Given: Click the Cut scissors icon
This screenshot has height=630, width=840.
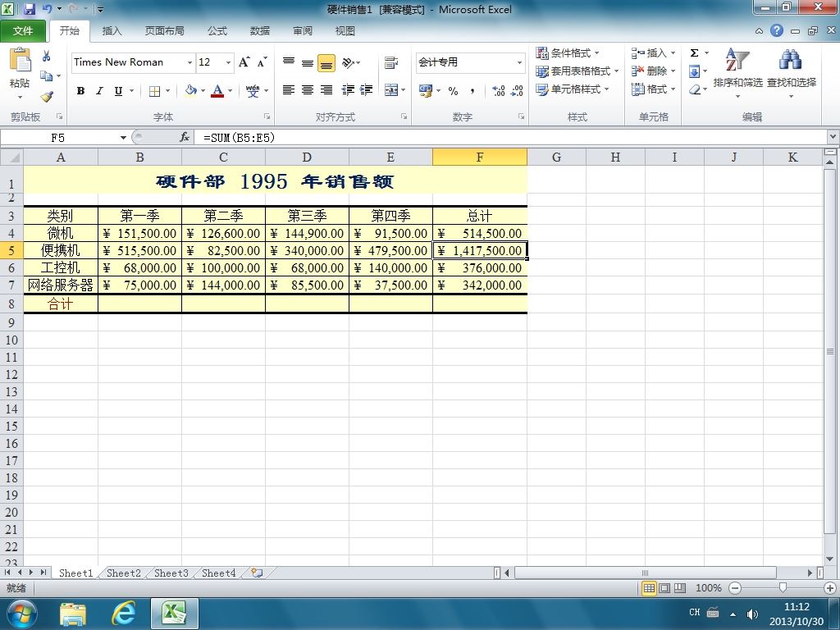Looking at the screenshot, I should point(46,56).
